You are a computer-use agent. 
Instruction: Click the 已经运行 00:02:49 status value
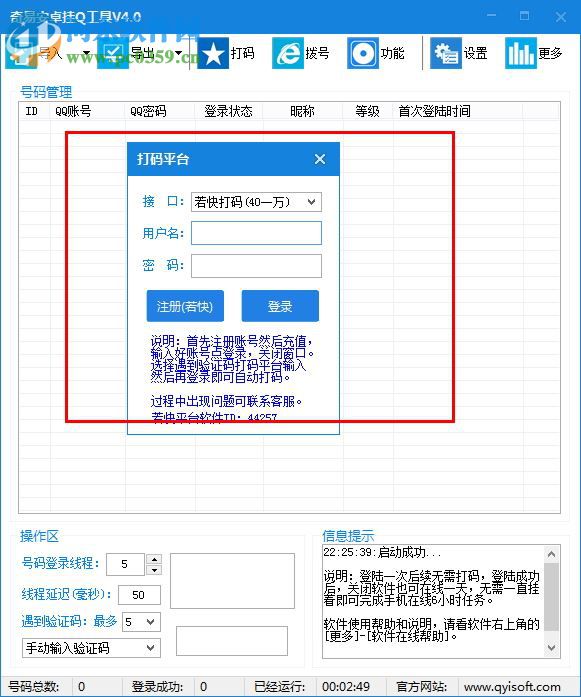click(346, 687)
